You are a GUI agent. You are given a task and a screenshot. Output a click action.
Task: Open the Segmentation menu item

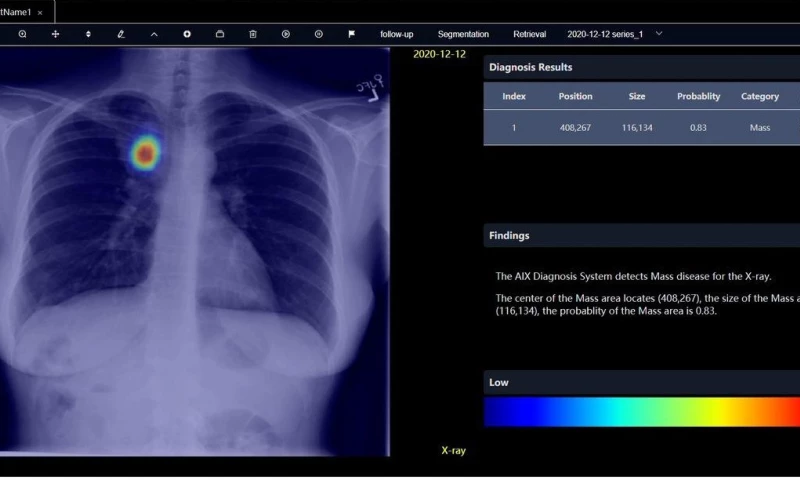[463, 34]
